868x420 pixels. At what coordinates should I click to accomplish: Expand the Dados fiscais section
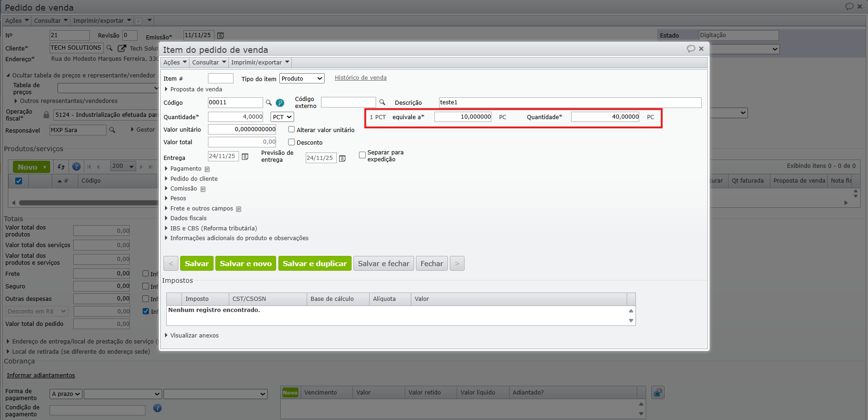click(x=186, y=218)
